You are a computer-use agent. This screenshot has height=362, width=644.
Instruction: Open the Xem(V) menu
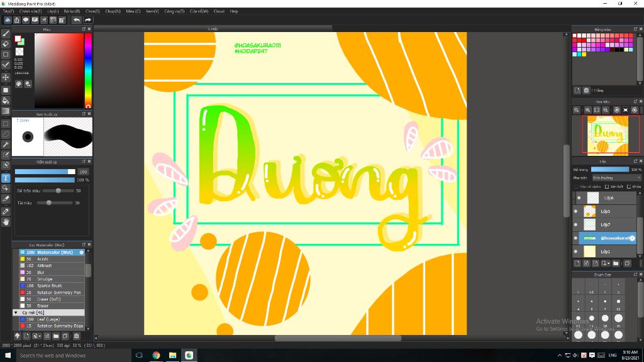tap(152, 11)
